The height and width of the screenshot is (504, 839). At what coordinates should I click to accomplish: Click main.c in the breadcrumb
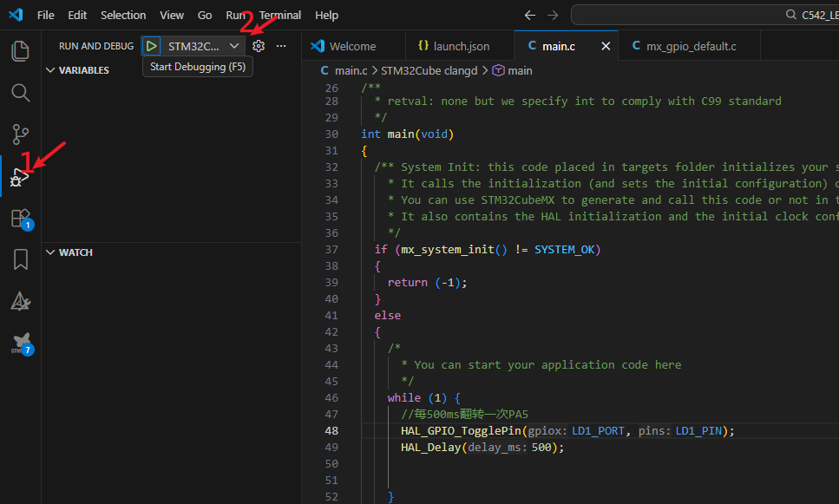[351, 70]
